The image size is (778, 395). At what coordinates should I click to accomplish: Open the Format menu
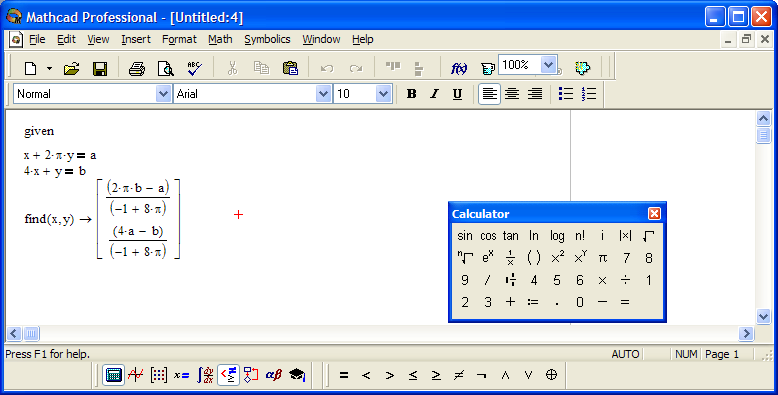tap(179, 39)
